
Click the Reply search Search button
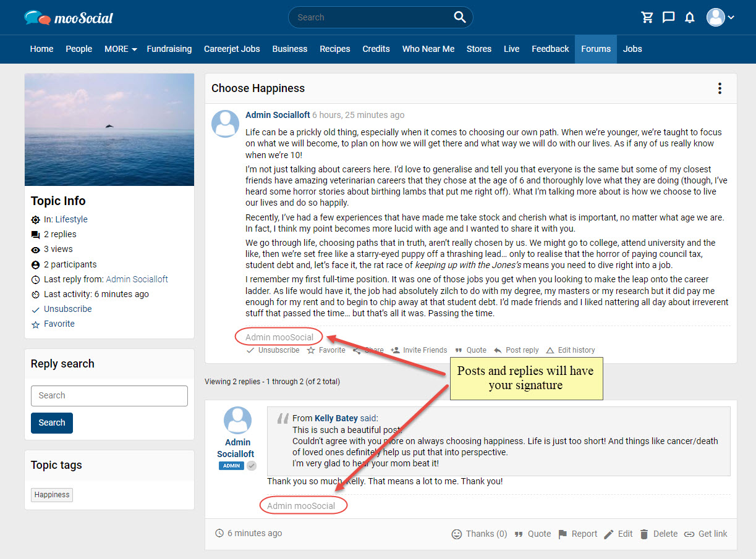point(52,422)
